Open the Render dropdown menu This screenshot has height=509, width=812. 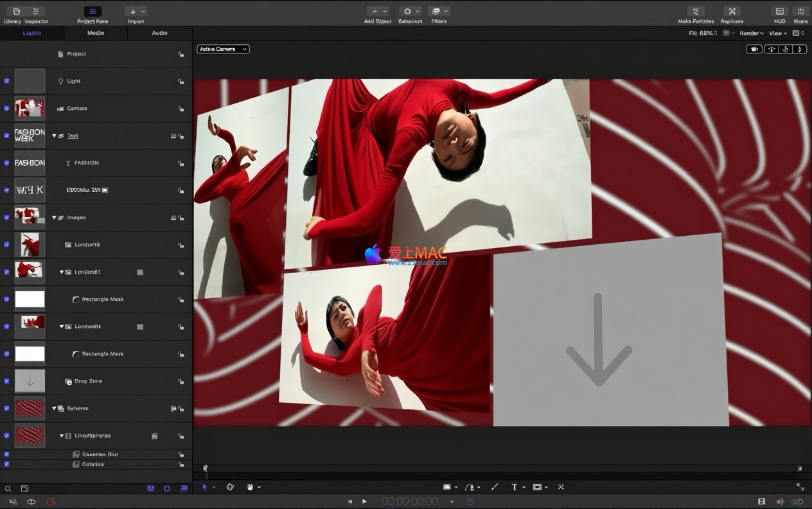(x=751, y=33)
